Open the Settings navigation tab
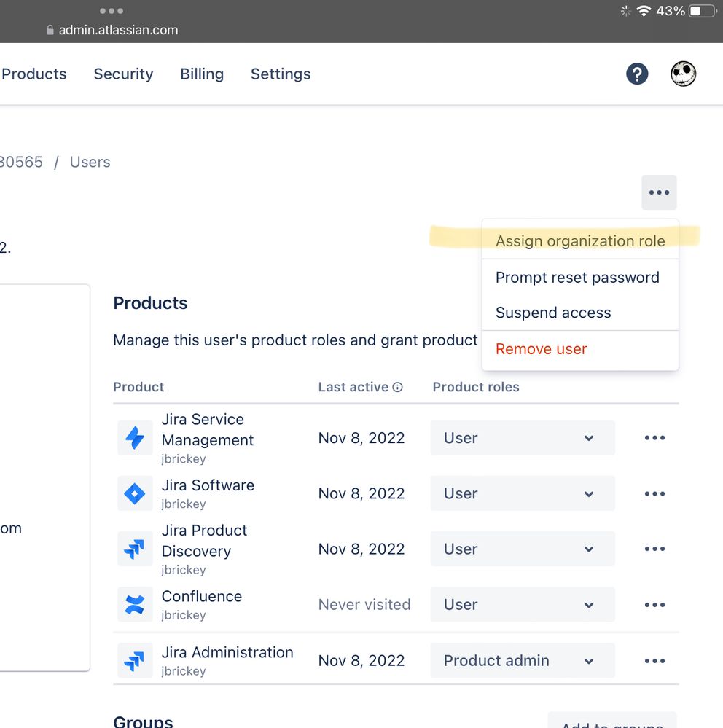 tap(281, 74)
